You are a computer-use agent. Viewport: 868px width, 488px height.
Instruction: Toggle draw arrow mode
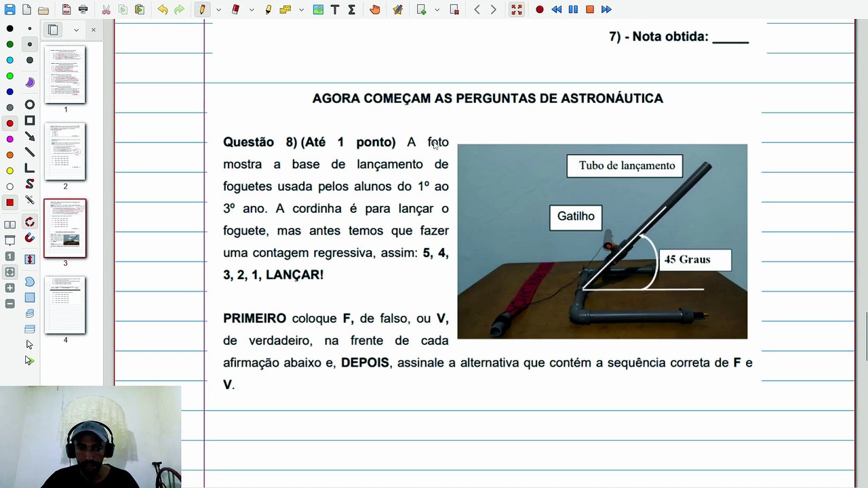pyautogui.click(x=30, y=136)
